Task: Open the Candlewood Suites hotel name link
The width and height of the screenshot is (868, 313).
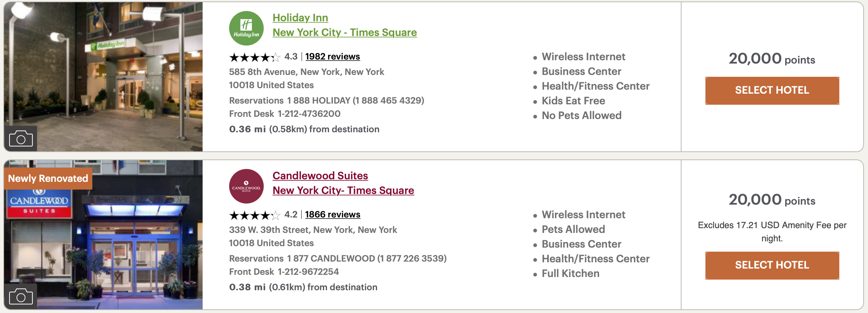Action: click(x=320, y=176)
